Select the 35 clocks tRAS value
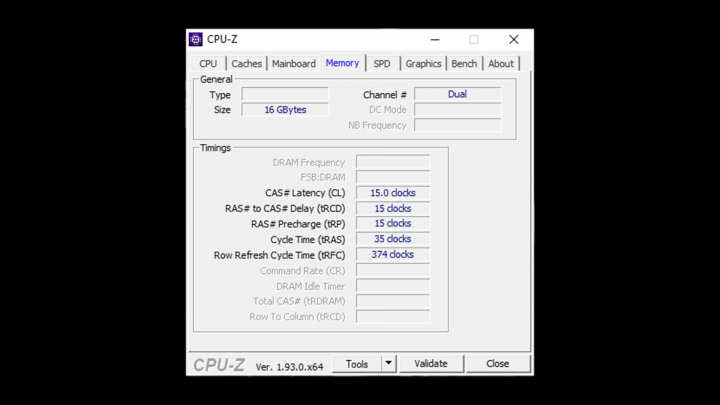 tap(393, 239)
